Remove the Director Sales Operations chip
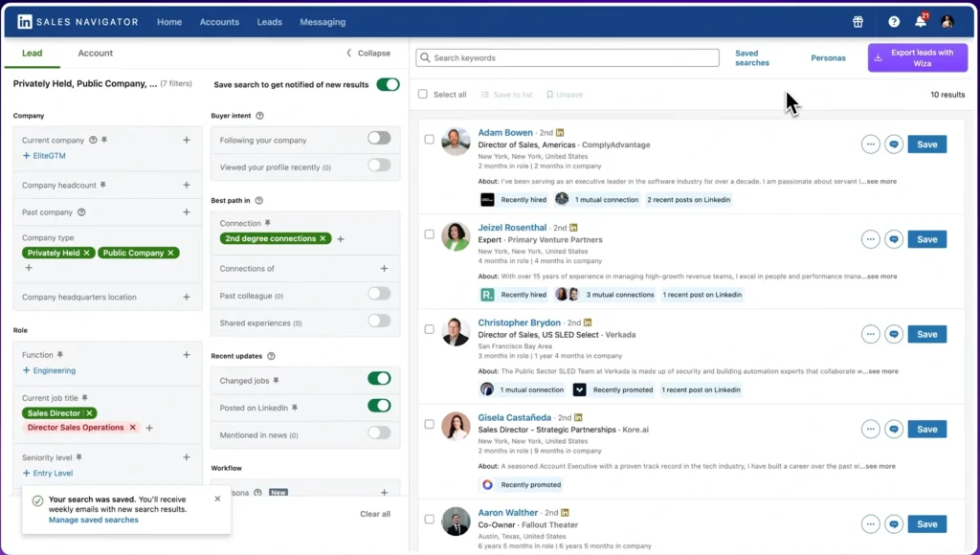This screenshot has width=980, height=555. click(x=132, y=428)
